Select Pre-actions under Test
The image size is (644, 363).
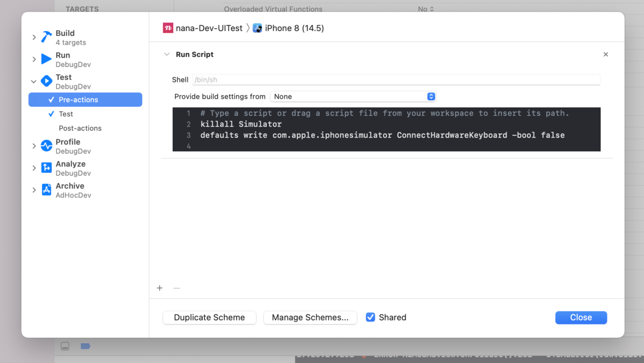click(85, 99)
